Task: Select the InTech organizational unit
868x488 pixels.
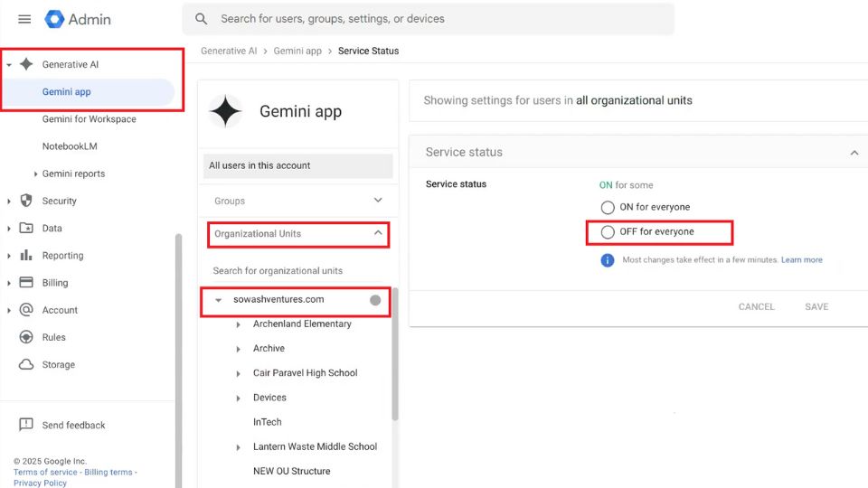Action: pyautogui.click(x=267, y=422)
